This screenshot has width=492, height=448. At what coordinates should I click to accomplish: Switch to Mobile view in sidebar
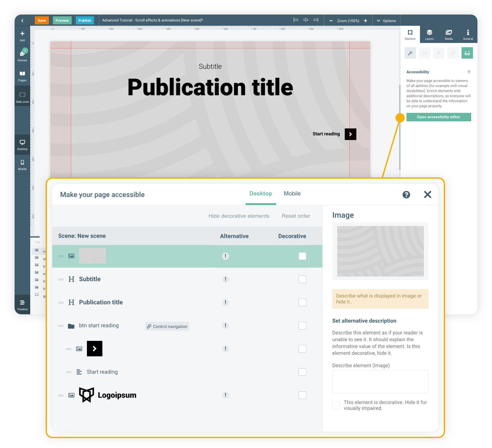pos(22,164)
